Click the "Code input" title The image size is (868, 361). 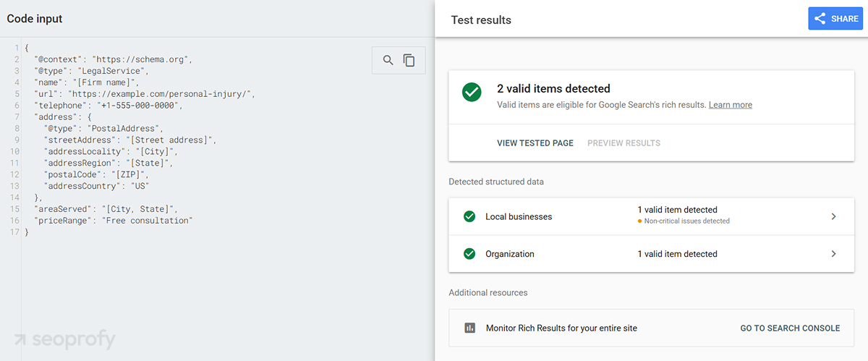point(35,19)
